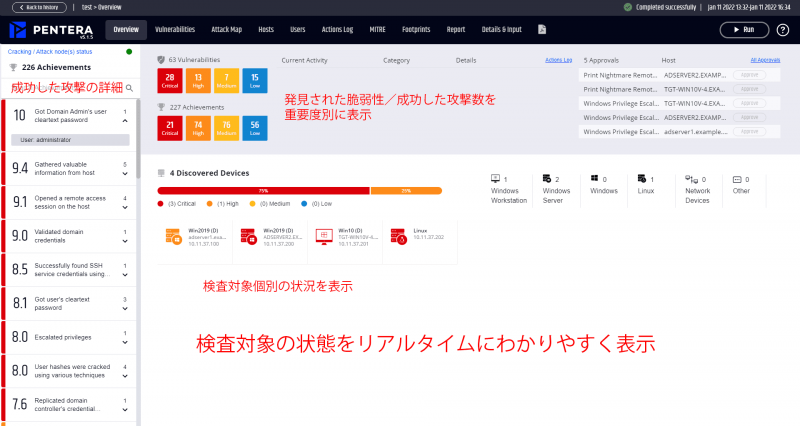Click the magnifier search icon in Achievements panel
The width and height of the screenshot is (800, 426).
pyautogui.click(x=130, y=88)
